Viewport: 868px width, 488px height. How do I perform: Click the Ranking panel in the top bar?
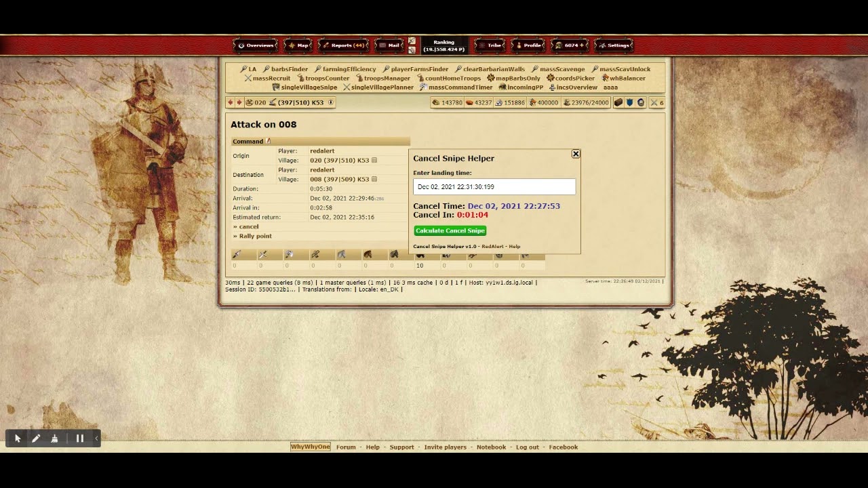click(444, 45)
